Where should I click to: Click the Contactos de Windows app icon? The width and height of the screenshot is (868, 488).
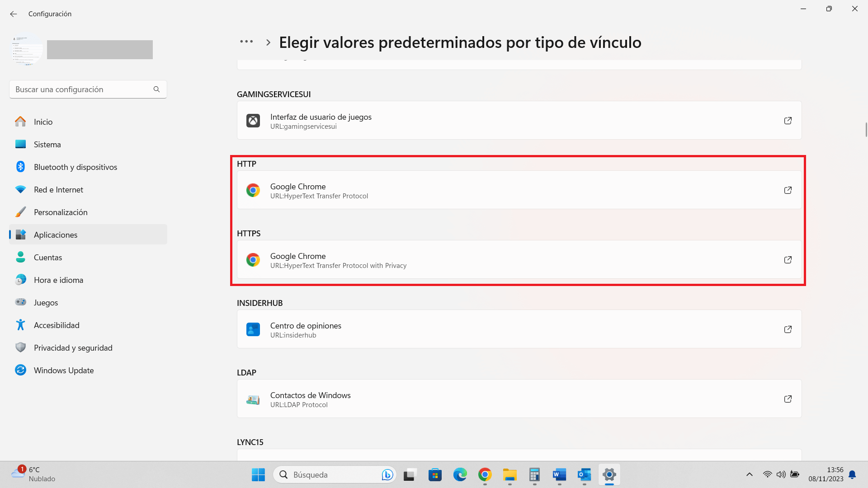(x=253, y=399)
